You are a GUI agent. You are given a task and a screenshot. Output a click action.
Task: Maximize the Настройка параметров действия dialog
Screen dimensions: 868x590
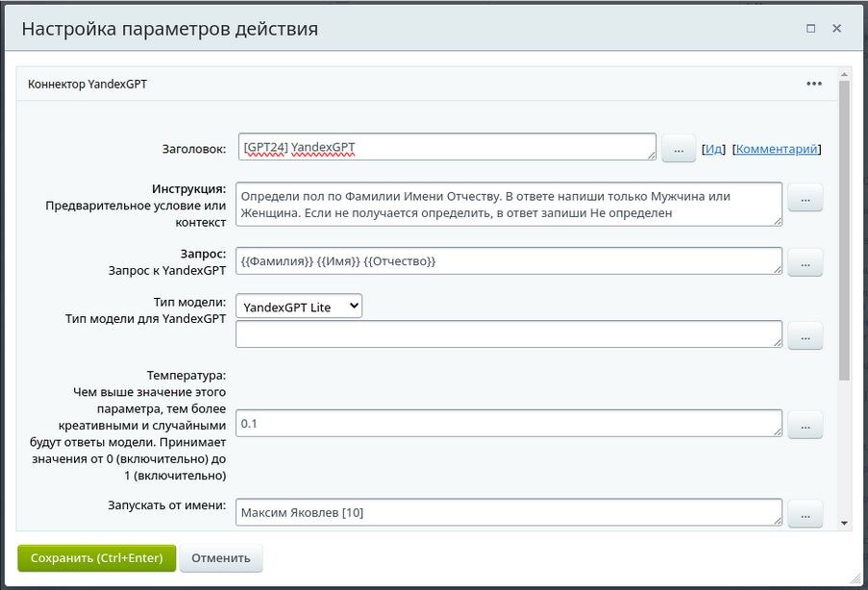811,28
